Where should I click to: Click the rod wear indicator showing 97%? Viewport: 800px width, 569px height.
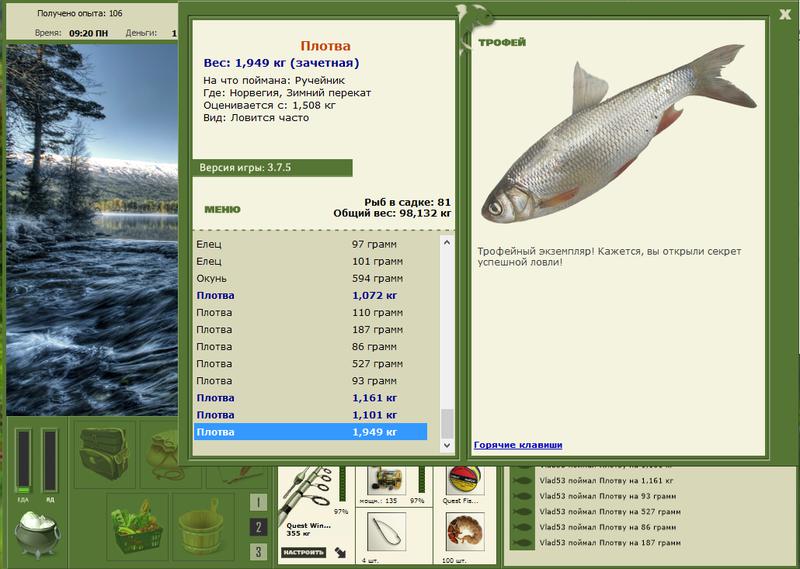point(342,483)
